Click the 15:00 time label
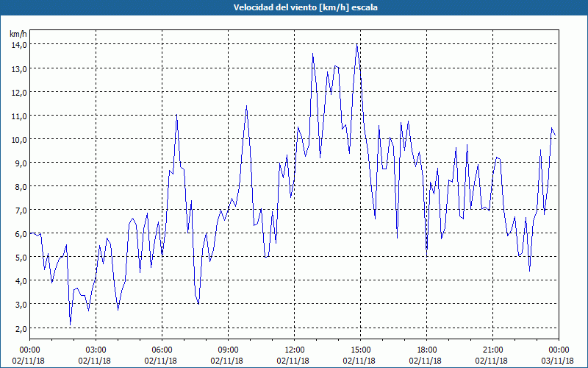 coord(360,350)
